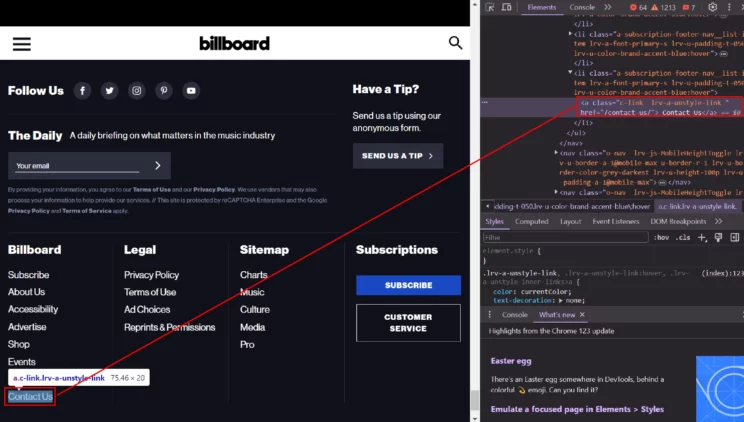
Task: Toggle device toolbar in DevTools
Action: (x=506, y=7)
